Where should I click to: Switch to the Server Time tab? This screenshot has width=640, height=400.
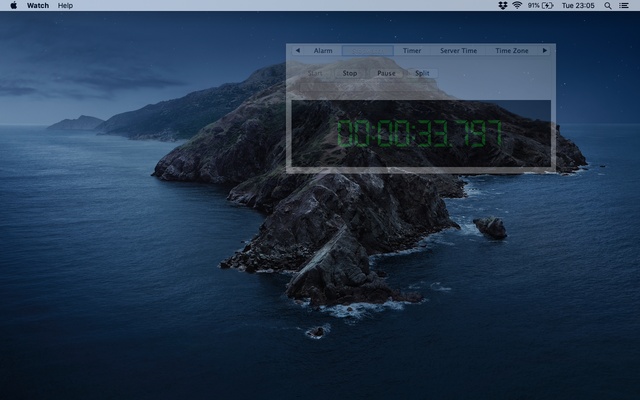pos(458,51)
